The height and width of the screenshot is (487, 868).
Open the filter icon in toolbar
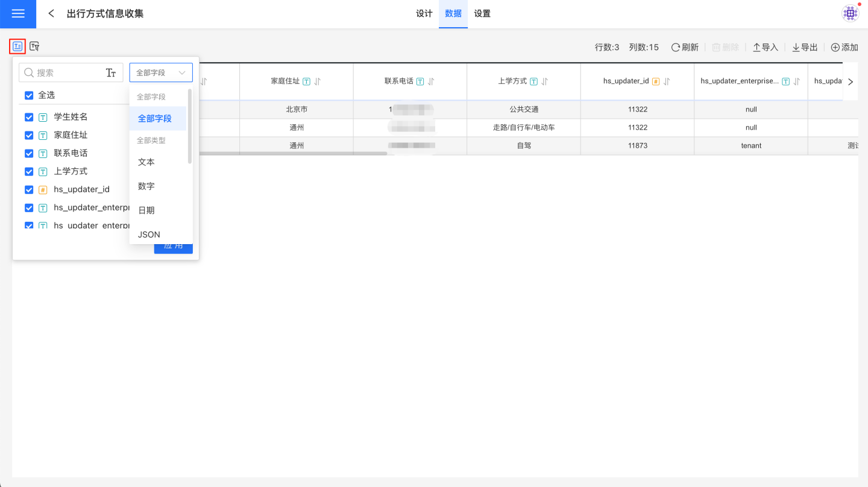(x=34, y=46)
